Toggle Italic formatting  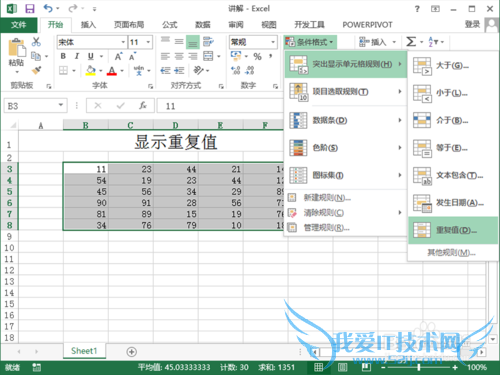point(77,56)
